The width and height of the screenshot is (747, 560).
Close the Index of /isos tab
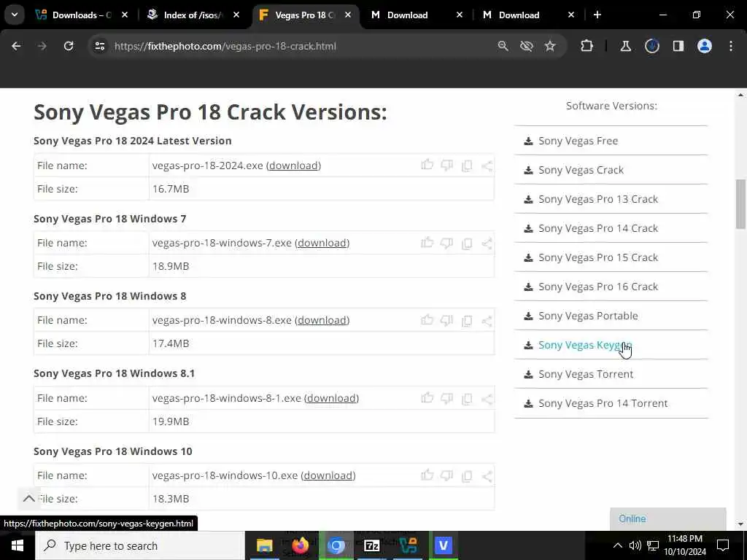[236, 15]
